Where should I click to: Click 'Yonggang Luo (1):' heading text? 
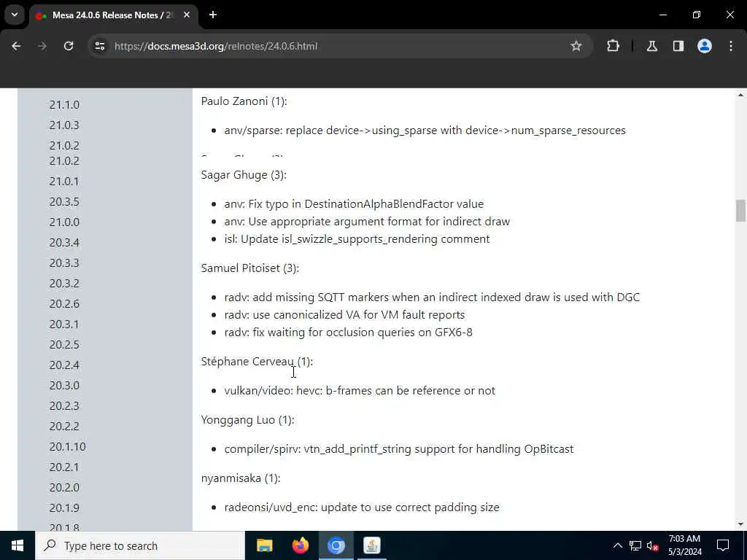coord(248,420)
